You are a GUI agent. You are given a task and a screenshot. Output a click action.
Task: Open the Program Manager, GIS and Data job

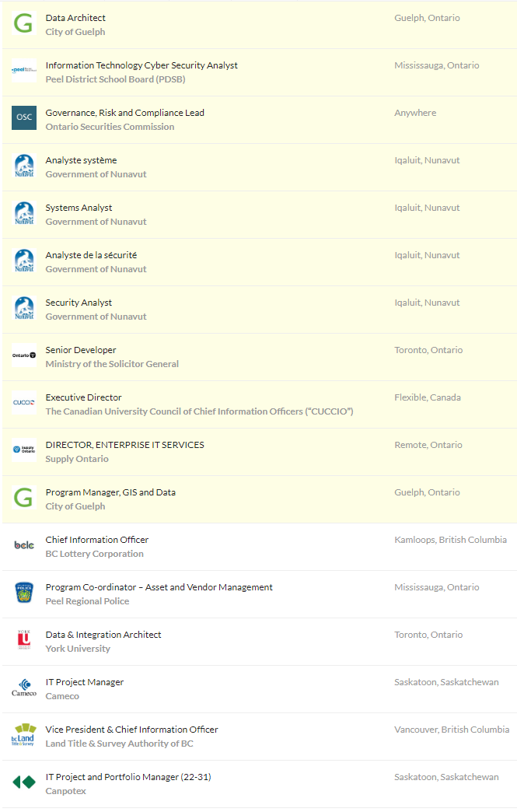coord(110,492)
